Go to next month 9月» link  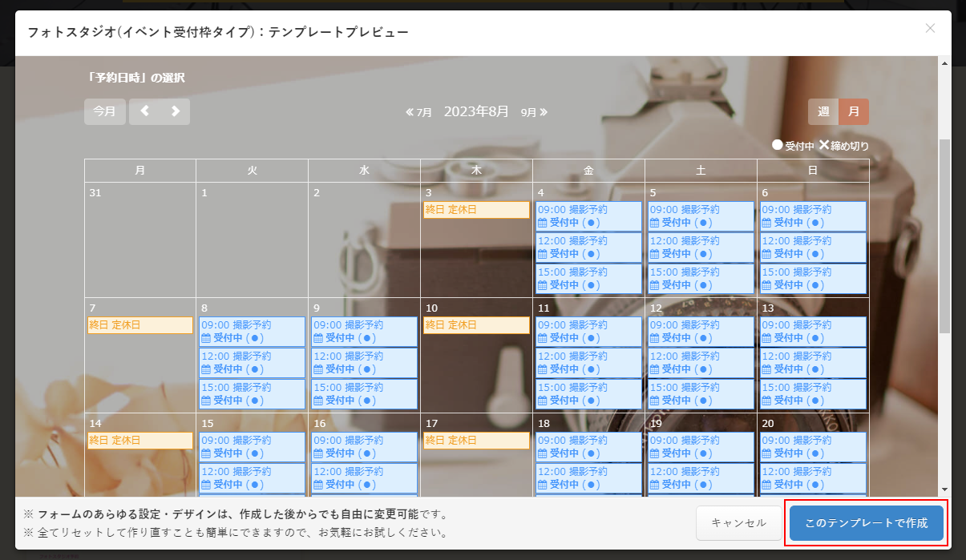point(534,112)
